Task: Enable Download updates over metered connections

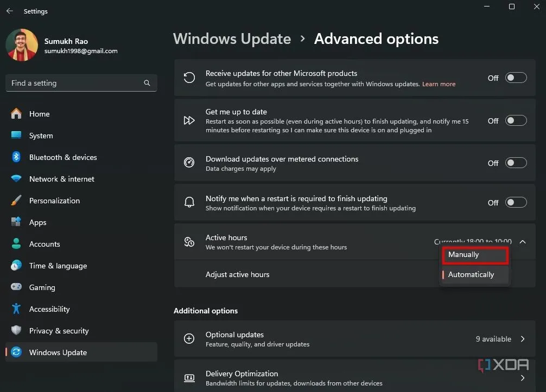Action: coord(516,163)
